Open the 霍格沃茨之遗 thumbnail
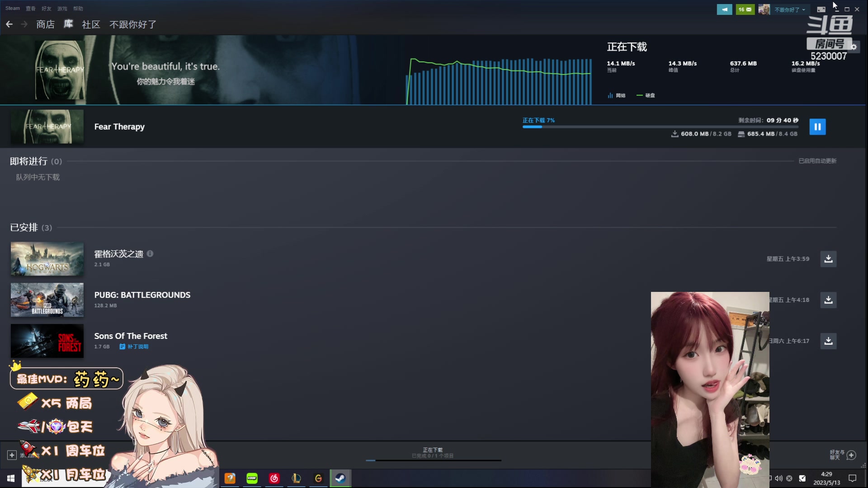This screenshot has width=868, height=488. 47,259
